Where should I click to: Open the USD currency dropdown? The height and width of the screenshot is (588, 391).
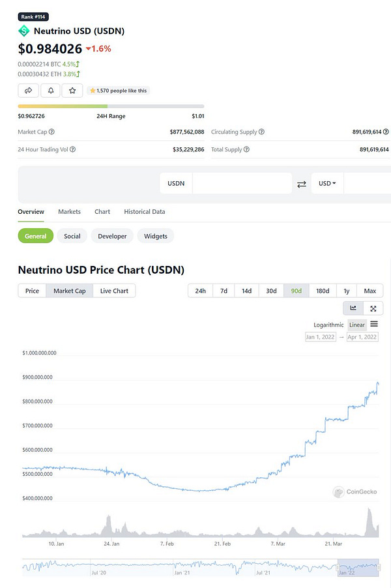pos(327,183)
